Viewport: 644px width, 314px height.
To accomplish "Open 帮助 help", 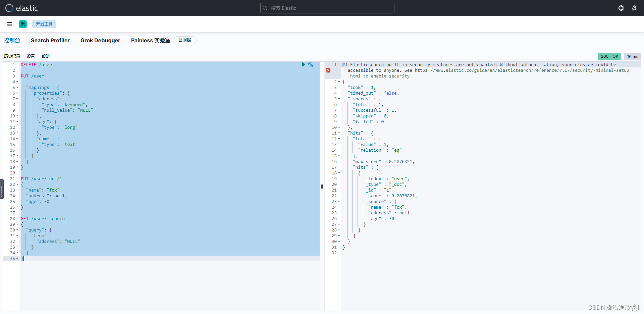I will pyautogui.click(x=46, y=56).
